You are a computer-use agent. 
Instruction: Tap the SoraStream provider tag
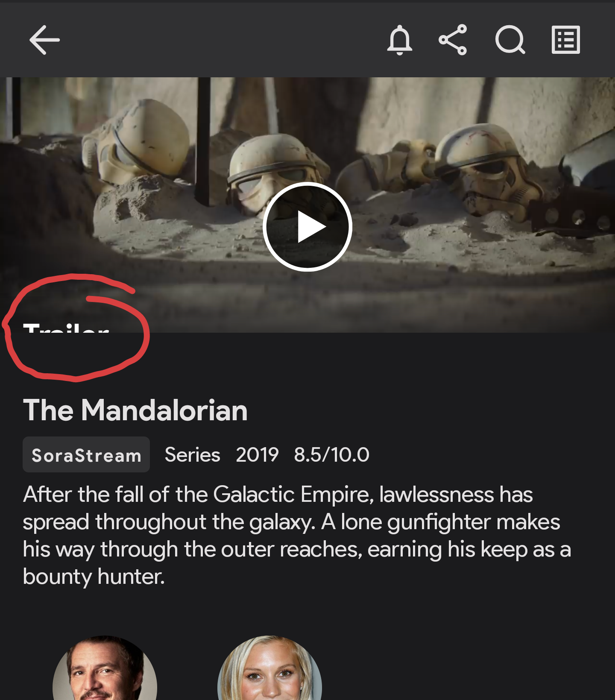pyautogui.click(x=86, y=454)
